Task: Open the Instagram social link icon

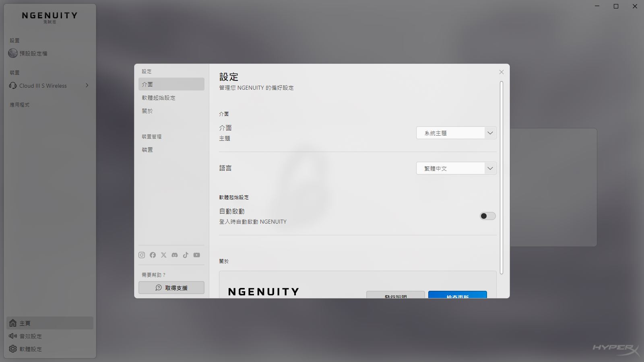Action: pos(142,255)
